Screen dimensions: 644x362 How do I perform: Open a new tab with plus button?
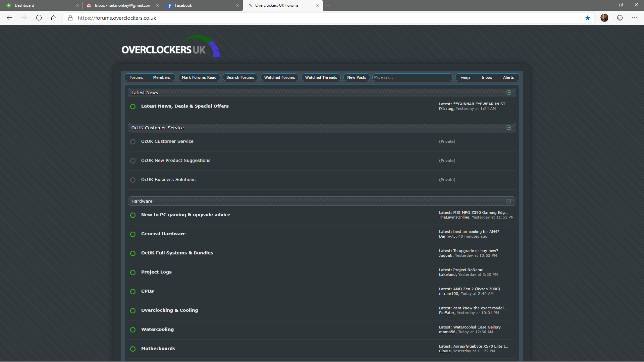328,5
